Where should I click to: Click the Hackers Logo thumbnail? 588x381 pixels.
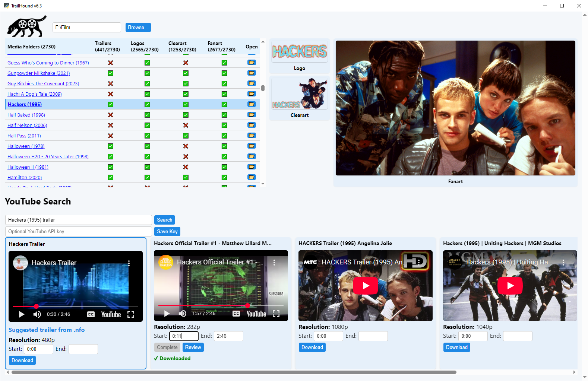point(300,52)
